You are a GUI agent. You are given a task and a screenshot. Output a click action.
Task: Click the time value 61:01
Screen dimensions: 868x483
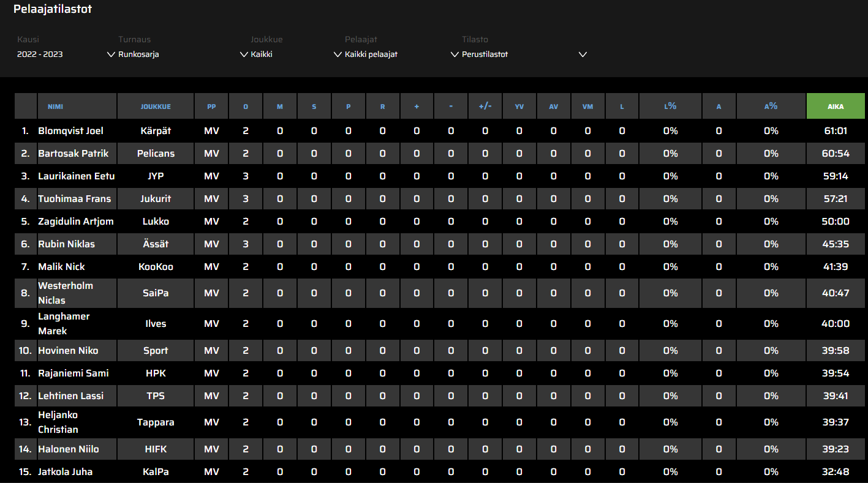tap(836, 131)
